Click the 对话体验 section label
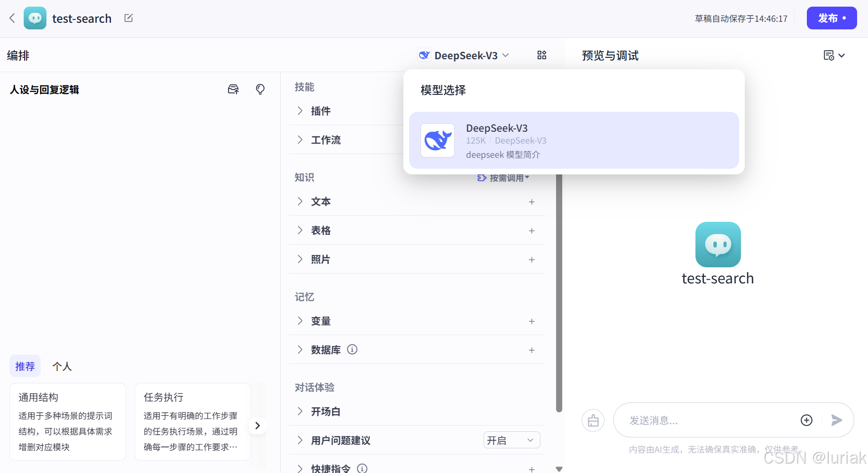868x473 pixels. coord(314,387)
